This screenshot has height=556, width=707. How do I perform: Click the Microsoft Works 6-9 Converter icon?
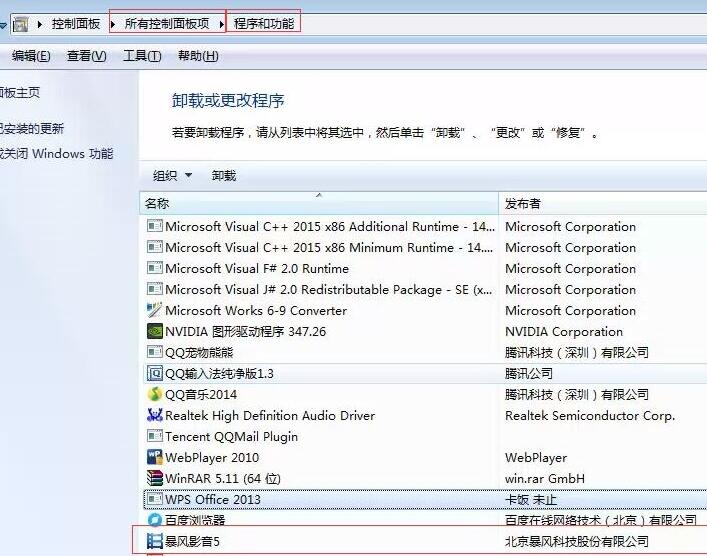click(x=155, y=310)
